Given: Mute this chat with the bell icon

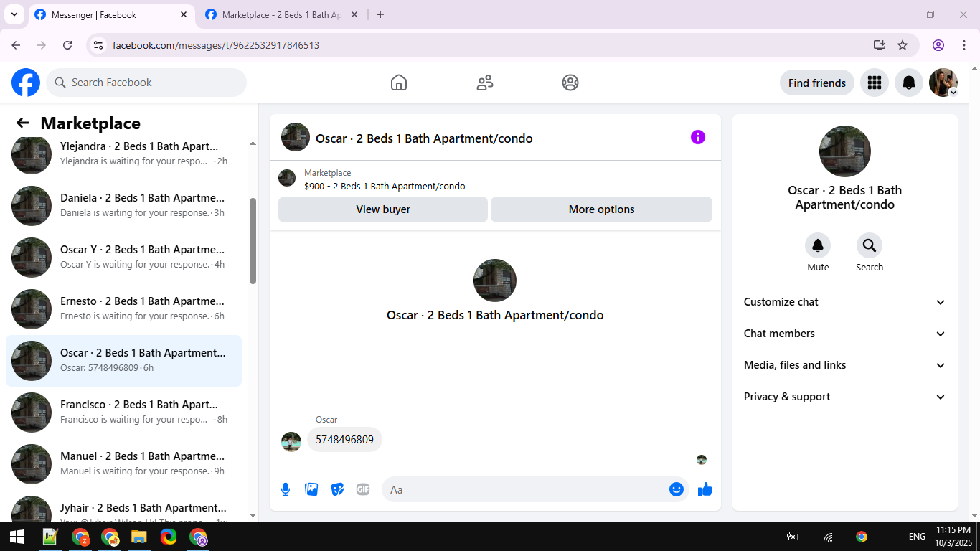Looking at the screenshot, I should (x=818, y=246).
